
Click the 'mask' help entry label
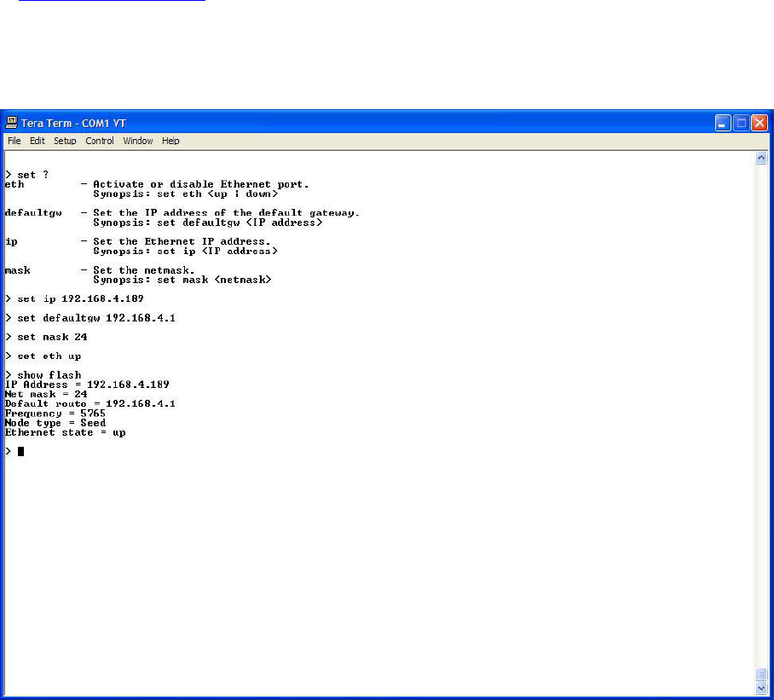point(17,270)
